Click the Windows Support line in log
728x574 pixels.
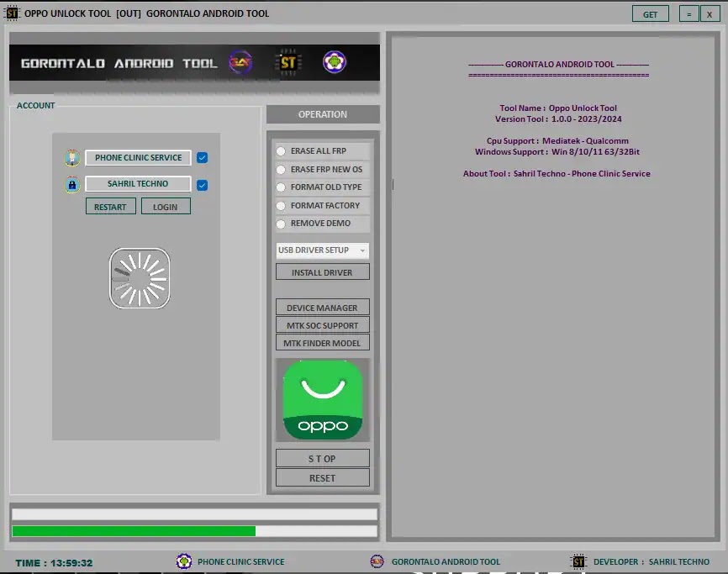pos(557,152)
